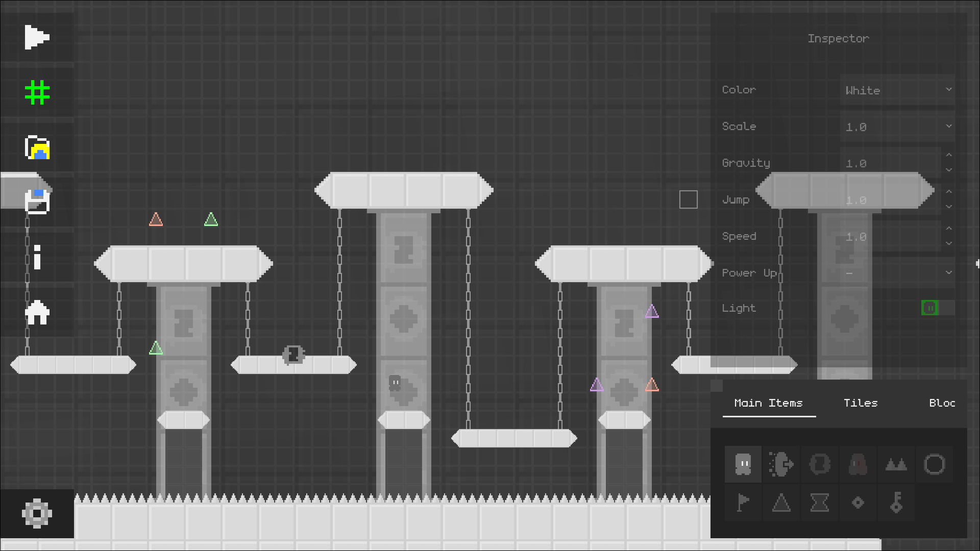
Task: Switch to the Main Items tab
Action: (x=768, y=403)
